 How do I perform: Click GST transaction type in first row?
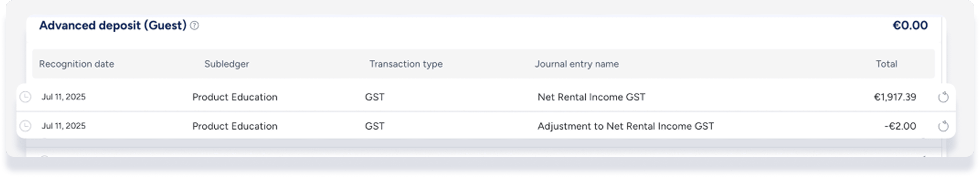[375, 97]
